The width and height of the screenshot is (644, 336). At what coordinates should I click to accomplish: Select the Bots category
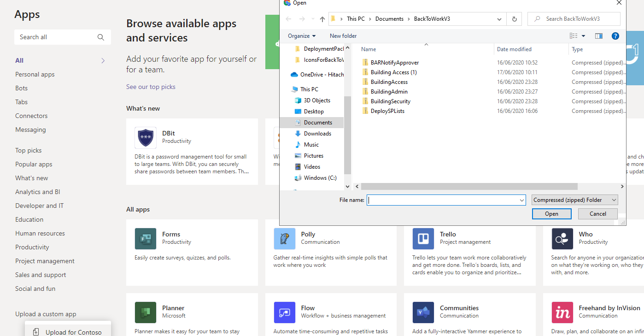tap(22, 88)
